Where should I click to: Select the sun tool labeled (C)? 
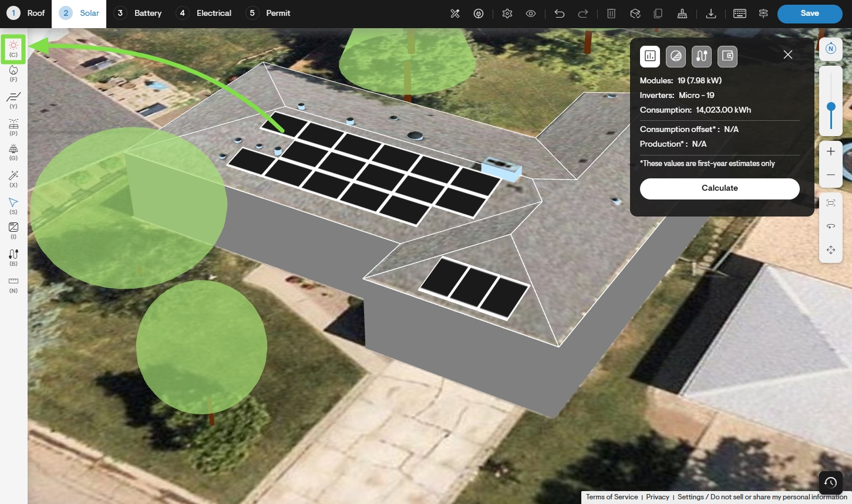(x=14, y=48)
